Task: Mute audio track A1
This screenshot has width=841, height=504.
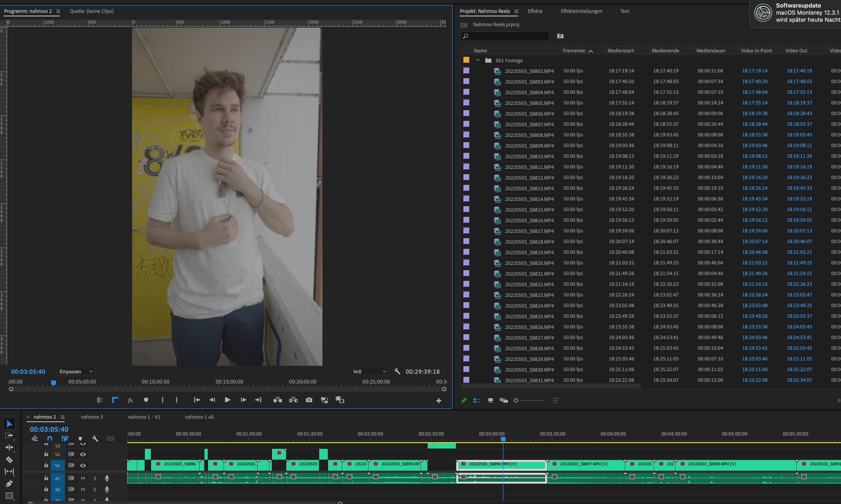Action: click(x=83, y=478)
